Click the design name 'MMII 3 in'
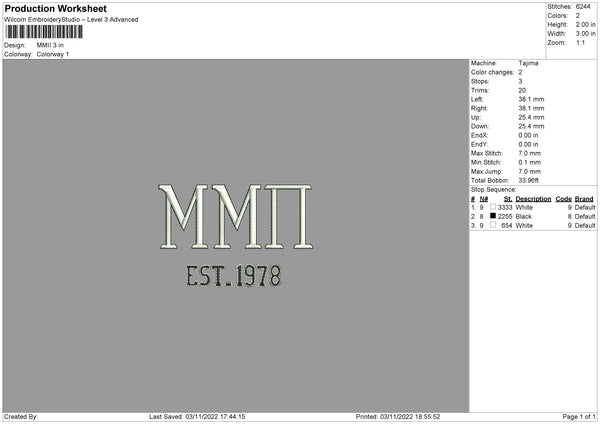This screenshot has width=600, height=424. [x=50, y=45]
